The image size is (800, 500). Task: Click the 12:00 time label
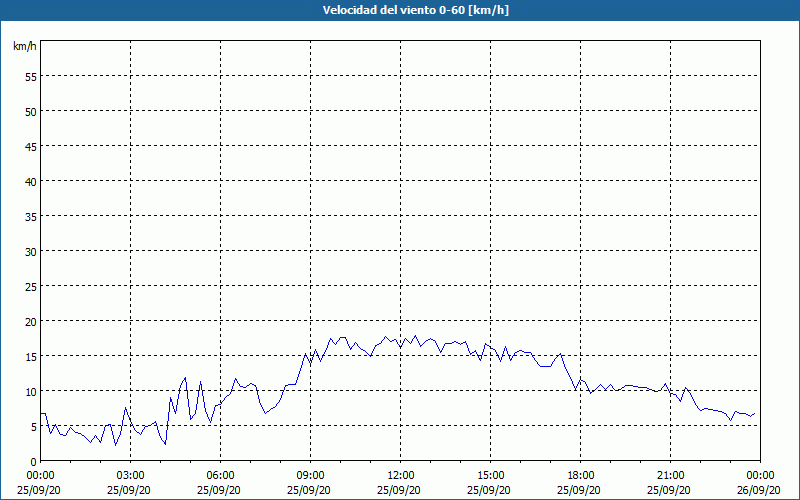pyautogui.click(x=401, y=476)
